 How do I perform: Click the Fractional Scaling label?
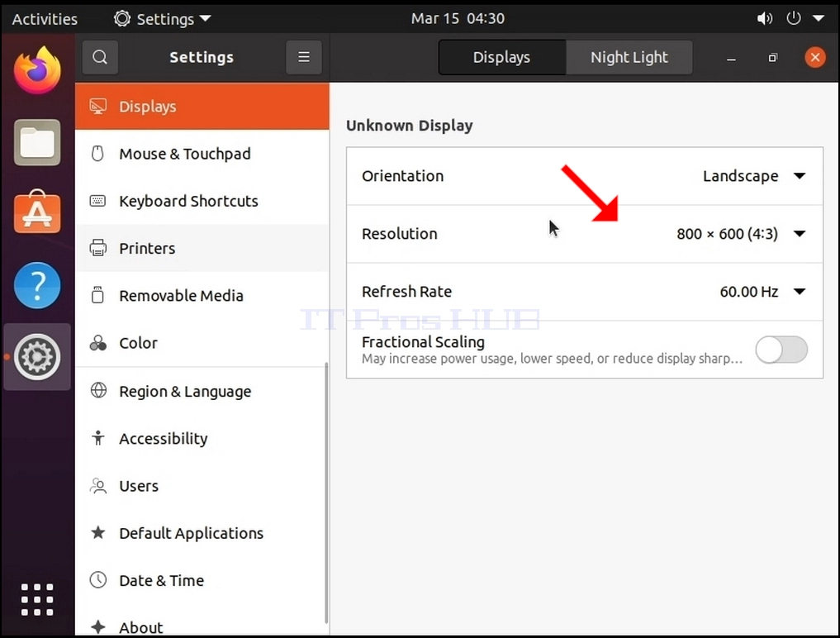pos(423,342)
